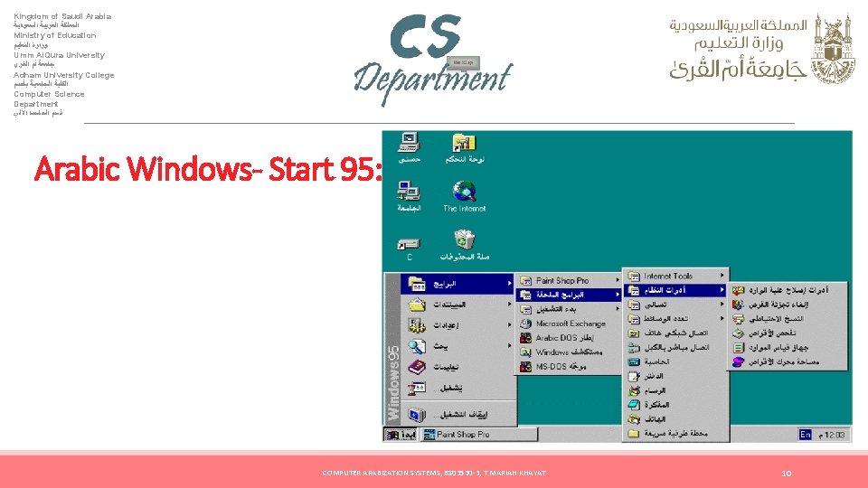The width and height of the screenshot is (868, 488).
Task: Launch Notepad (المفكرة)
Action: coord(676,405)
